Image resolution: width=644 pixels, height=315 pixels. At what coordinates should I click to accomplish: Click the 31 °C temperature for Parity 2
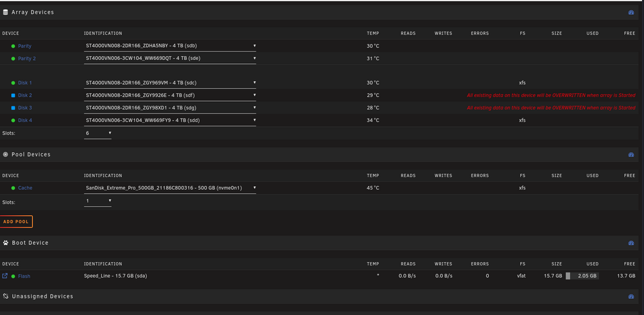click(373, 59)
